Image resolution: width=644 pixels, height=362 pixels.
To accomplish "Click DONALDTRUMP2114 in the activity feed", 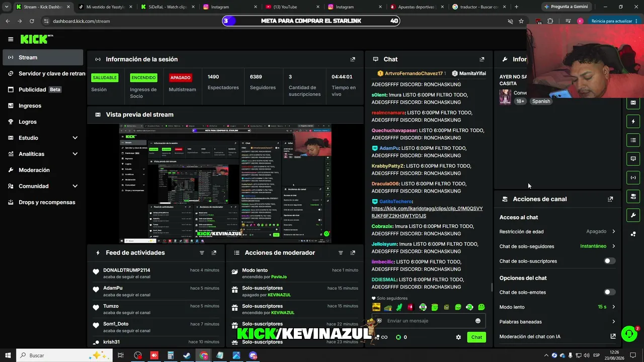I will [127, 270].
